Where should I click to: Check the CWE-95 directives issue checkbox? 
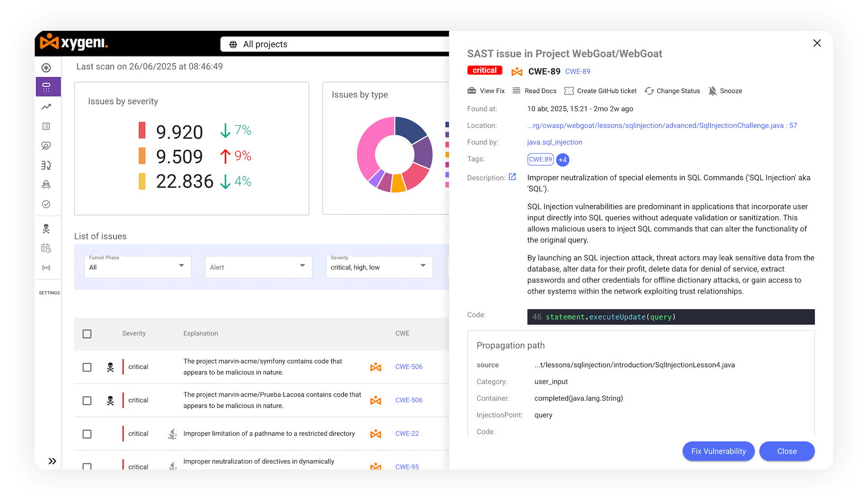pos(87,466)
